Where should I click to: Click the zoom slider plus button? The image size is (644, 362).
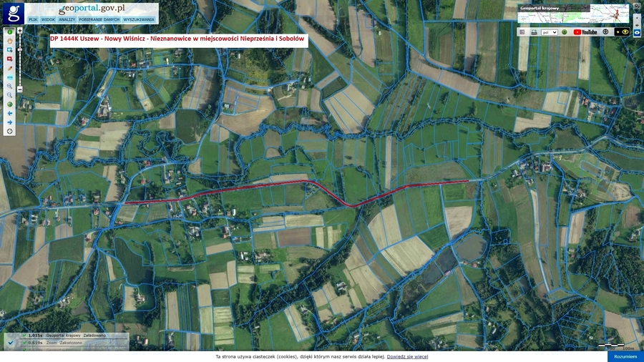point(20,31)
